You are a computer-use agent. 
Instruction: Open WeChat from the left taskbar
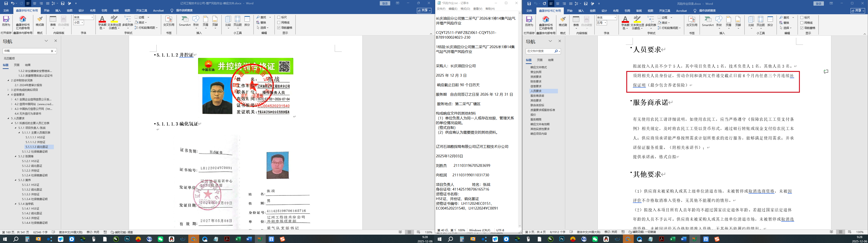pos(161,239)
